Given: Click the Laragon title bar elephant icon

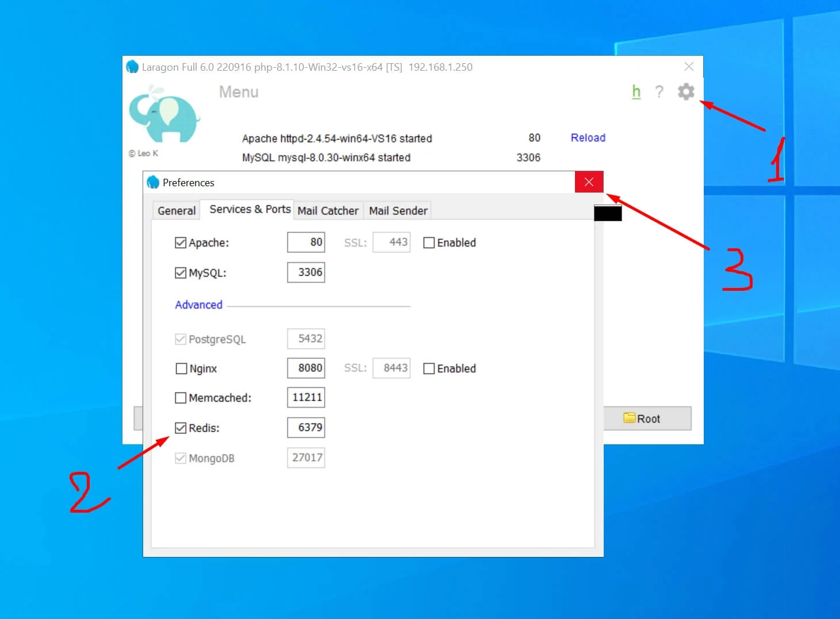Looking at the screenshot, I should (132, 67).
